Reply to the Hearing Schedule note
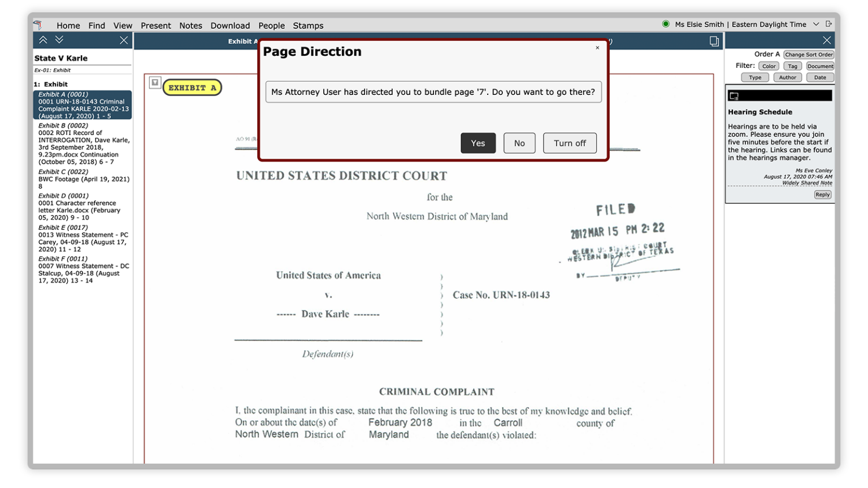 [822, 195]
